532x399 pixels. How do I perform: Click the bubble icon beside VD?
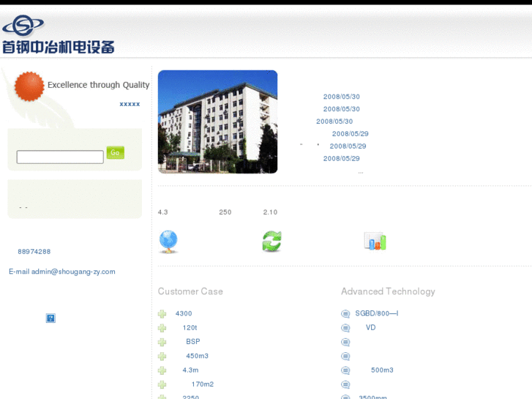pos(345,328)
